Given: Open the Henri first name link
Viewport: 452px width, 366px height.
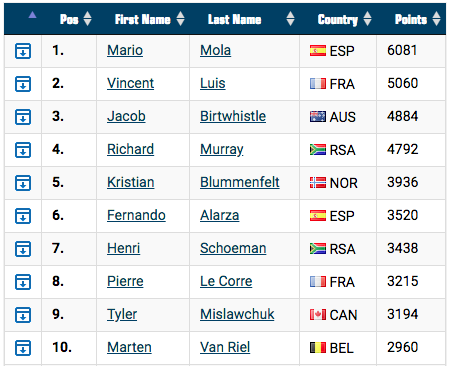Looking at the screenshot, I should (x=123, y=248).
